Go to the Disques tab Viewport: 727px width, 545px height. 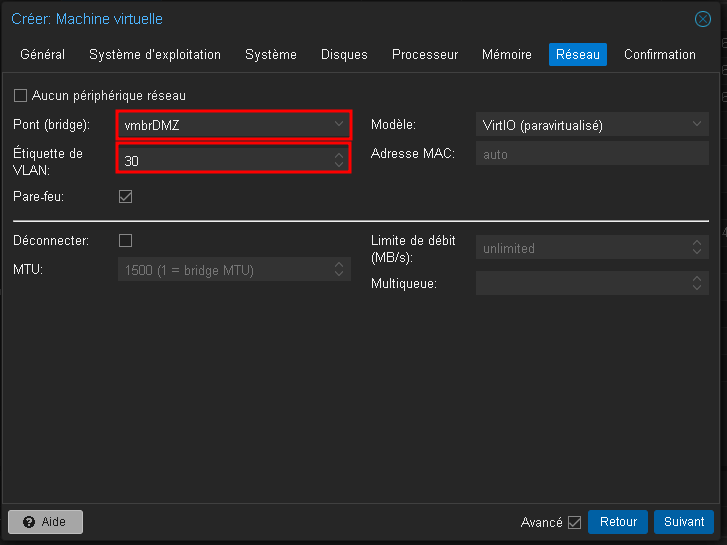point(344,55)
